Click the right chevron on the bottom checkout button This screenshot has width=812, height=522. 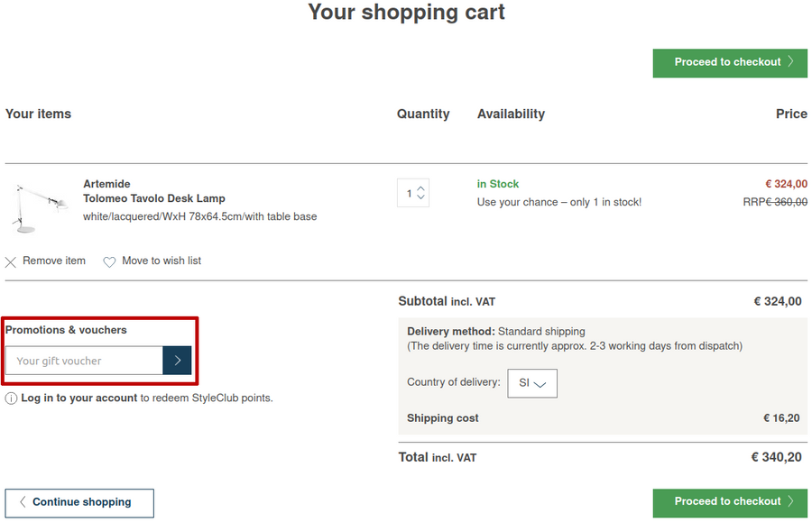point(791,501)
